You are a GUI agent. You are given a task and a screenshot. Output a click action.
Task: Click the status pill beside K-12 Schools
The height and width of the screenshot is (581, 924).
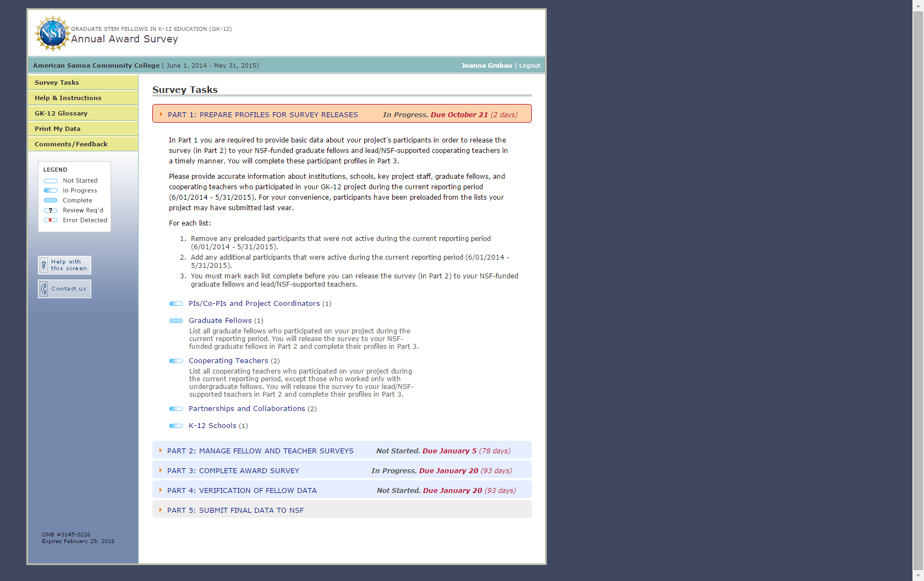click(176, 426)
